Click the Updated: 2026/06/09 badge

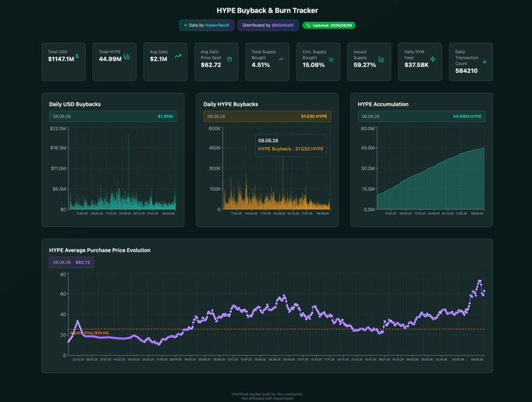point(329,26)
